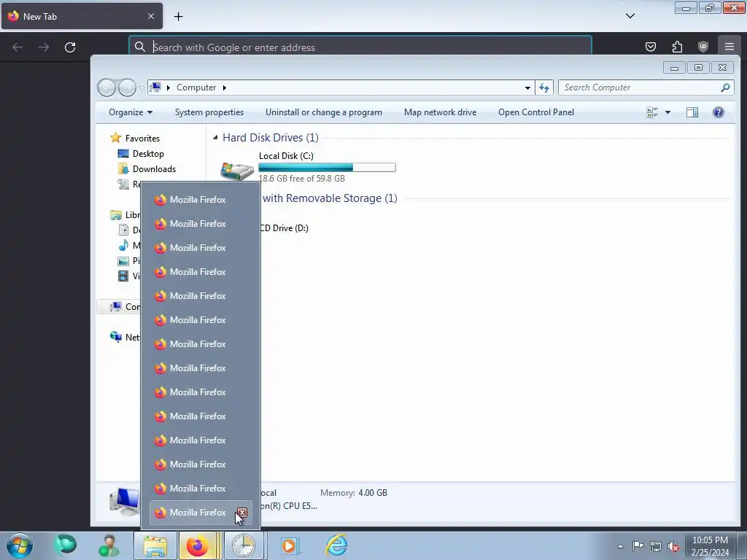
Task: Select Computer node icon in sidebar
Action: 116,307
